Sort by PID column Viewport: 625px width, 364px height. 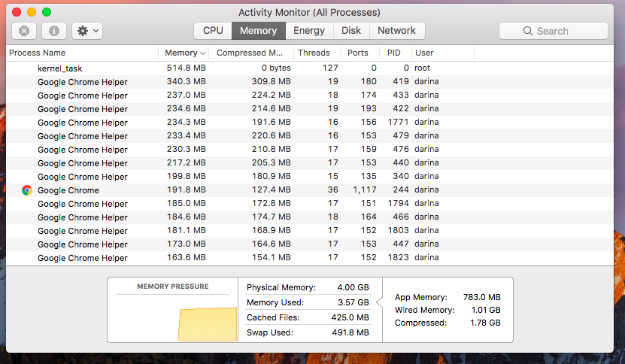tap(394, 53)
